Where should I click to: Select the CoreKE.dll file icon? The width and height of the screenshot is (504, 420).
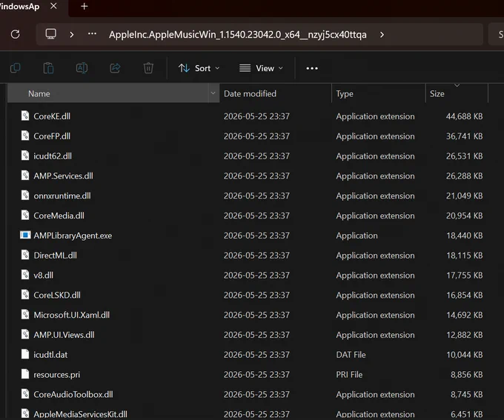click(x=25, y=116)
